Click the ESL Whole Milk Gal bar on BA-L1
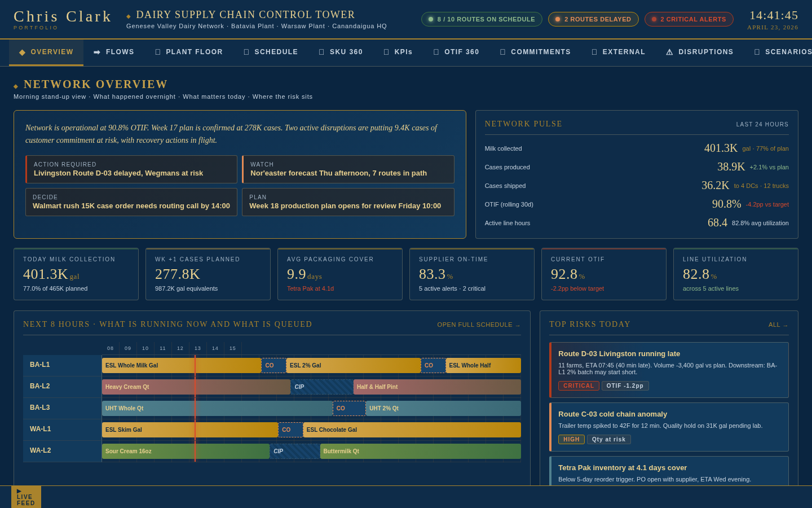This screenshot has width=812, height=508. pos(182,365)
